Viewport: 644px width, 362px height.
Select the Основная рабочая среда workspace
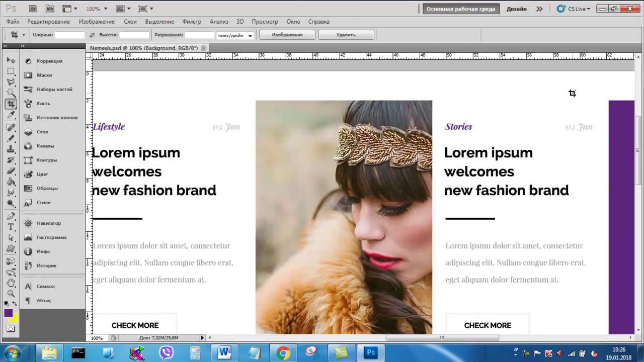click(461, 9)
